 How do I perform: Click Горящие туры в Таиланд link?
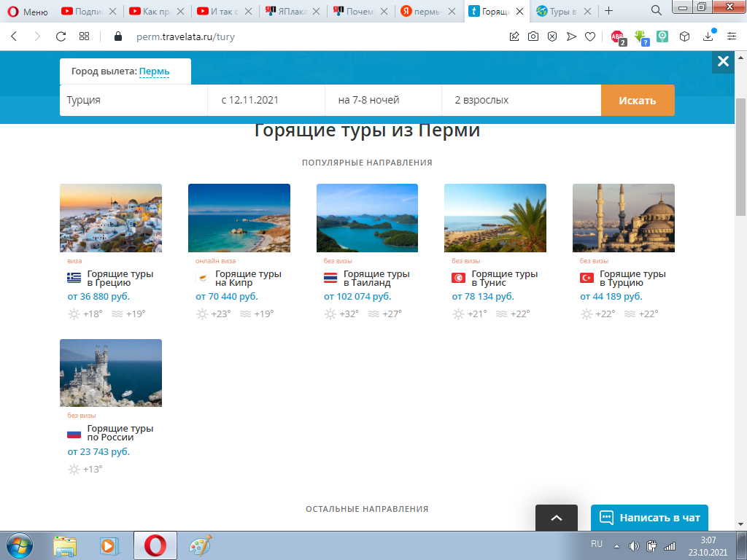[x=376, y=278]
